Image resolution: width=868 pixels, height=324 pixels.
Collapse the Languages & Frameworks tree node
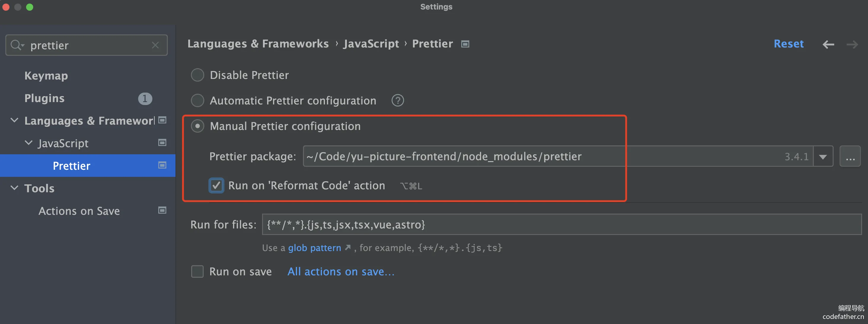[x=15, y=120]
